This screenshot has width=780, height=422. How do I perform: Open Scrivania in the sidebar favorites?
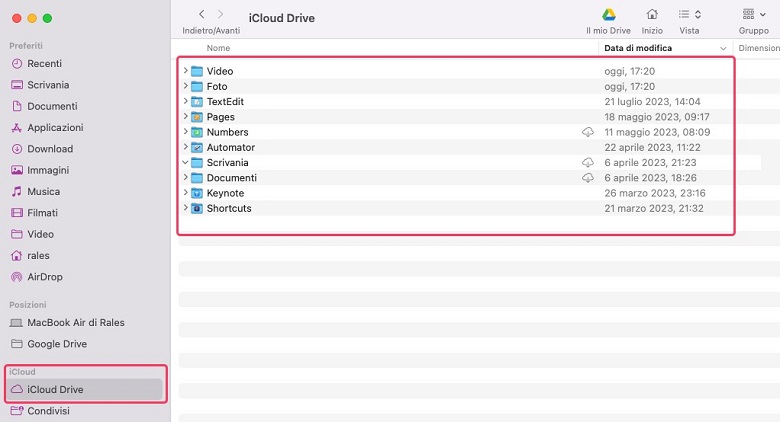click(40, 85)
